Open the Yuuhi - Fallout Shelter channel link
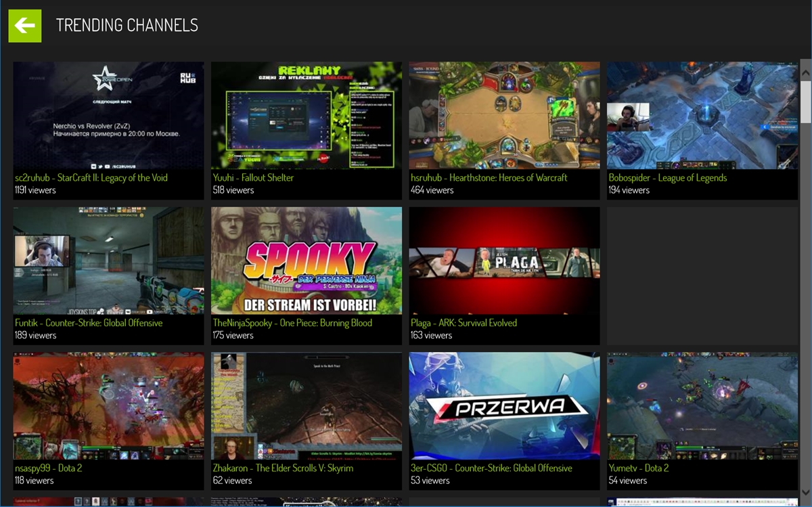Screen dimensions: 812x507 pyautogui.click(x=253, y=177)
